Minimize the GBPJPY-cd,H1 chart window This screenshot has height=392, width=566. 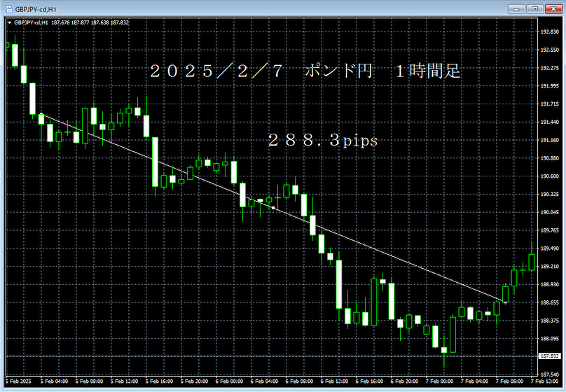click(x=516, y=9)
